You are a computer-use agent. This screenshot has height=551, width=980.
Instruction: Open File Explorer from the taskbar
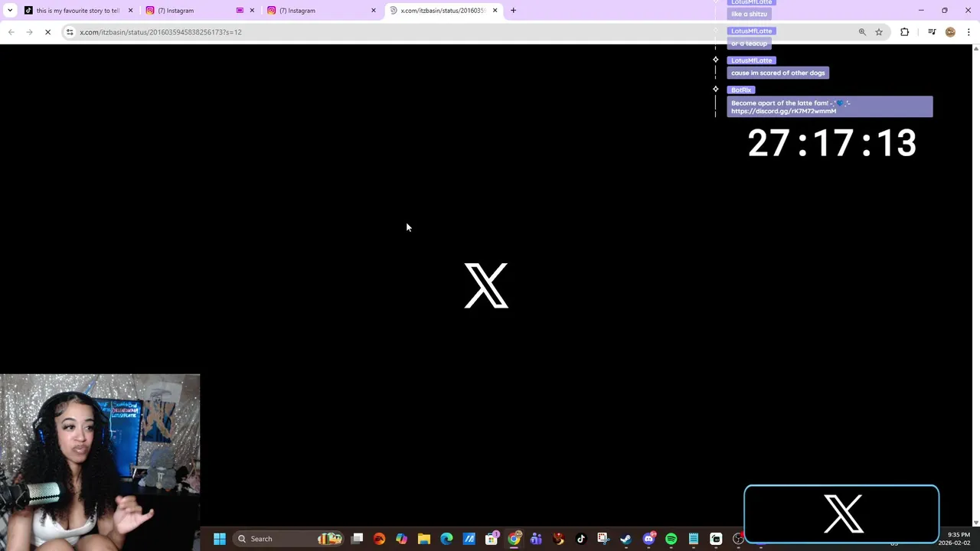(424, 539)
